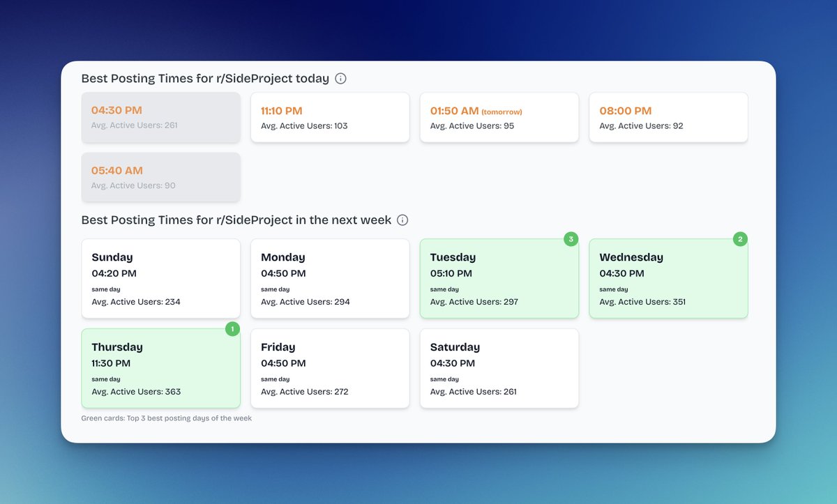Click info icon beside 'next week' heading
This screenshot has height=504, width=837.
point(402,220)
